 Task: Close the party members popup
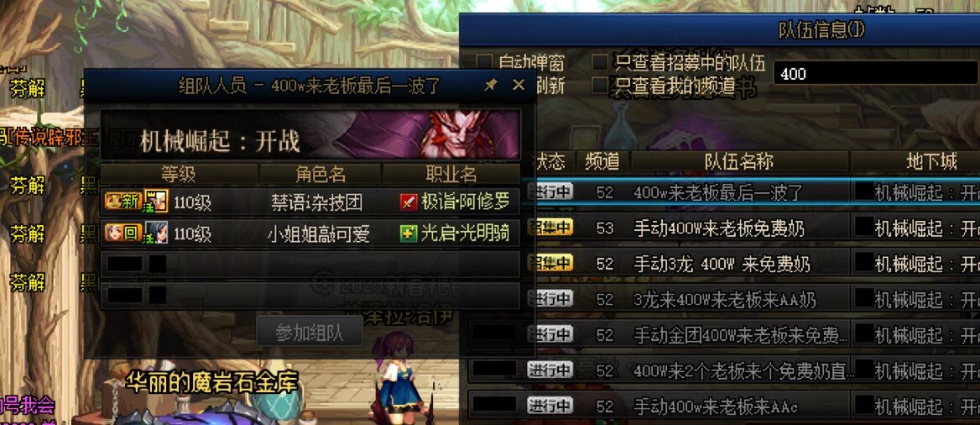[x=519, y=85]
